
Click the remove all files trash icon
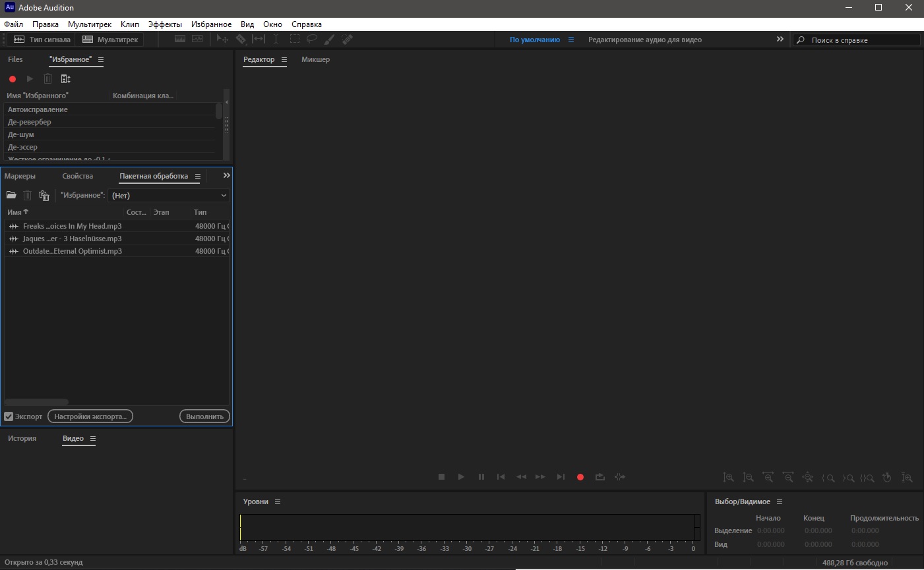(44, 195)
